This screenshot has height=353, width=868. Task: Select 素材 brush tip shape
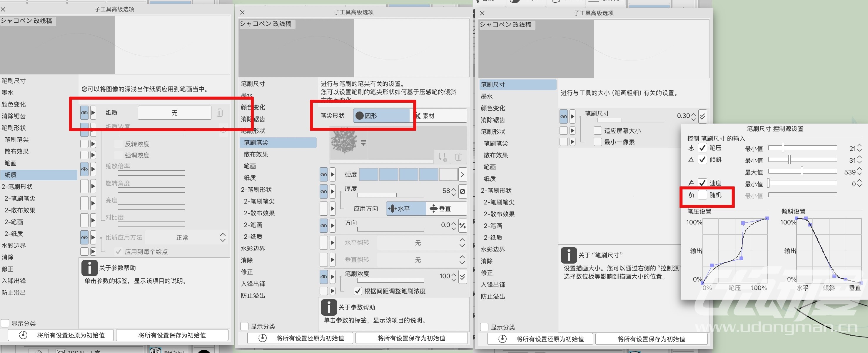click(x=439, y=116)
